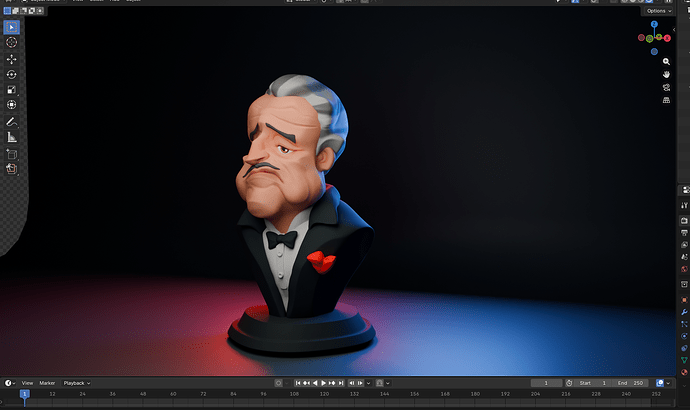Open the Options dropdown
The image size is (690, 410).
[x=659, y=11]
